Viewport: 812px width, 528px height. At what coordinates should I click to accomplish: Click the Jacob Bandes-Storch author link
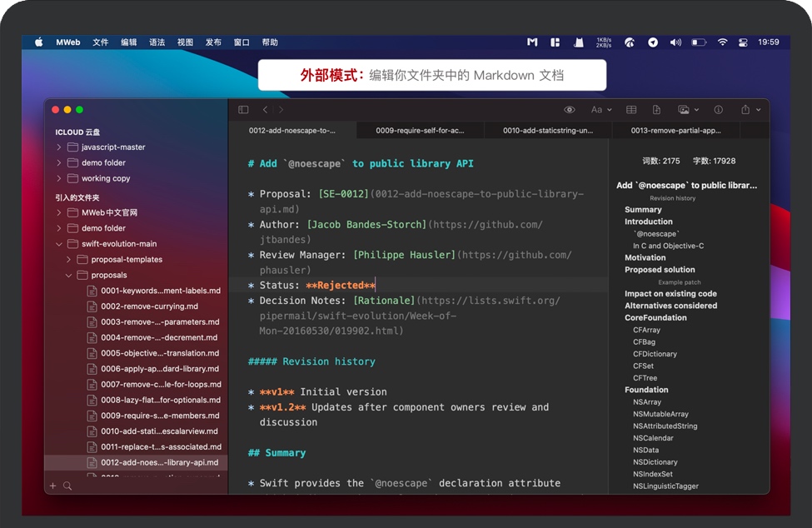366,224
